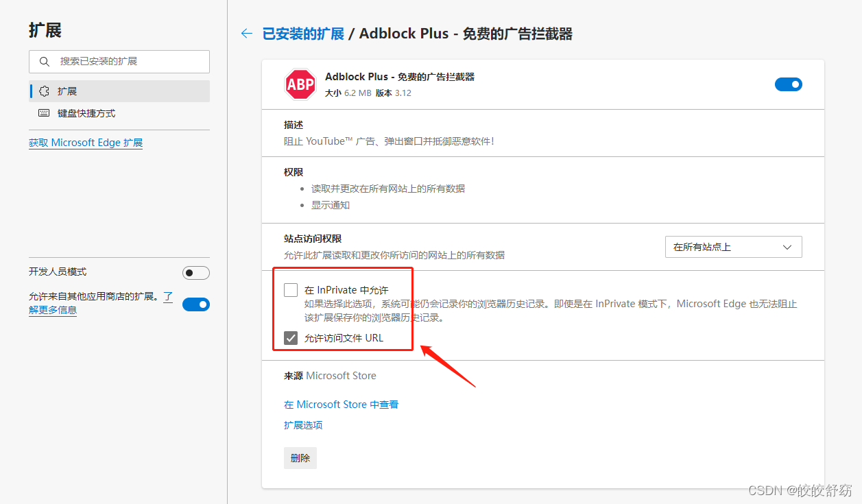The height and width of the screenshot is (504, 862).
Task: Click the keyboard icon beside 键盘快捷方式
Action: point(45,113)
